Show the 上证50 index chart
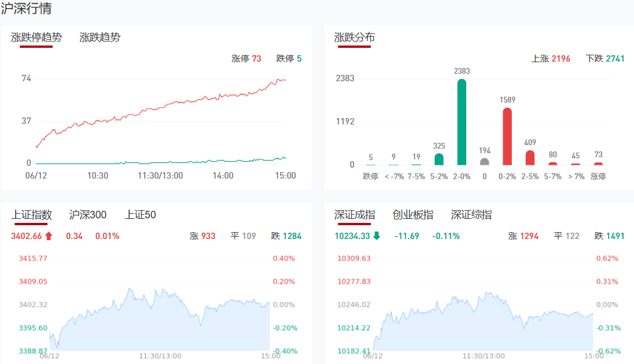Screen dimensions: 634x364 [140, 215]
